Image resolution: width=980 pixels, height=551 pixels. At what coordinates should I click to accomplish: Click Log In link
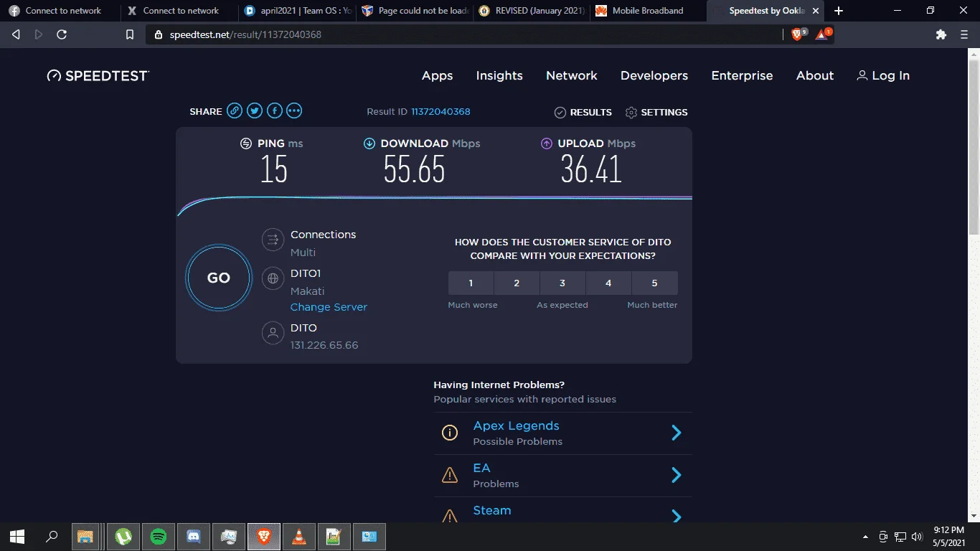click(x=883, y=75)
